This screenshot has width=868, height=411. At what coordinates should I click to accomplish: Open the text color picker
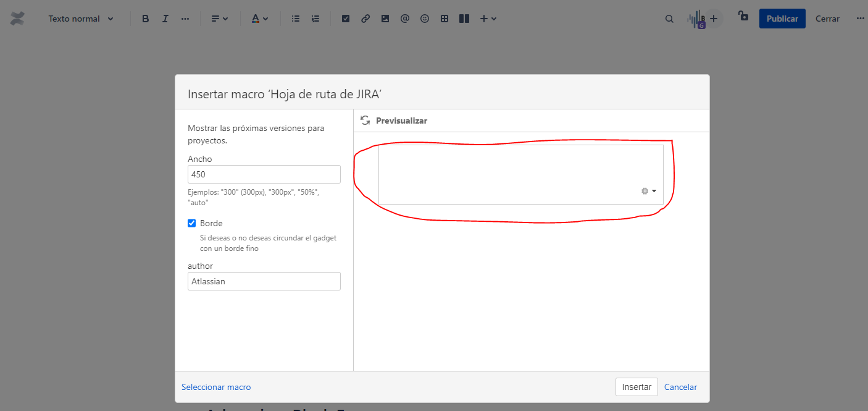[x=260, y=19]
